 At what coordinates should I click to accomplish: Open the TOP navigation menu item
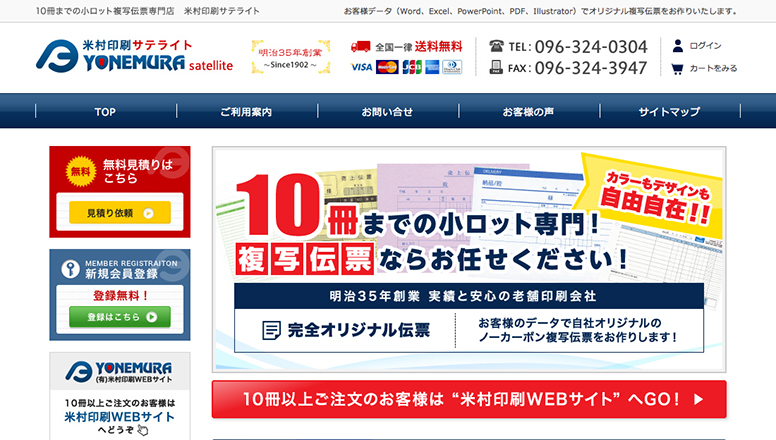106,112
